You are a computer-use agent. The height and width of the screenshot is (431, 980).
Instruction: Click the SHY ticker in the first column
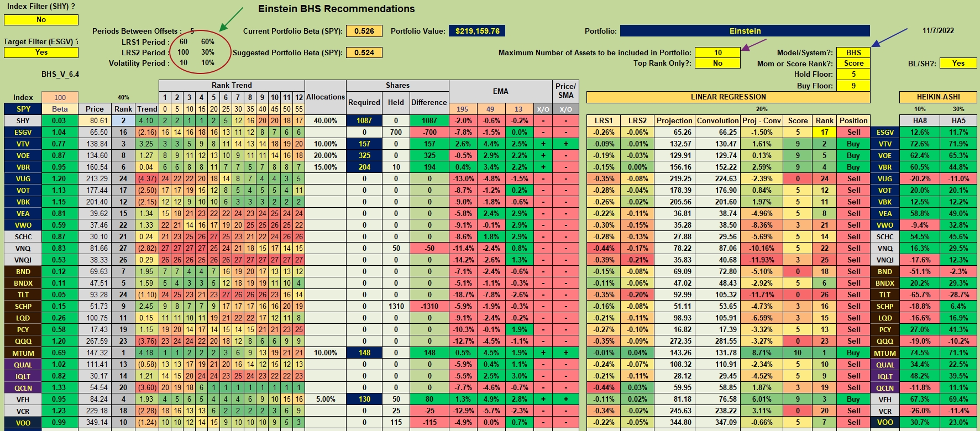(23, 120)
